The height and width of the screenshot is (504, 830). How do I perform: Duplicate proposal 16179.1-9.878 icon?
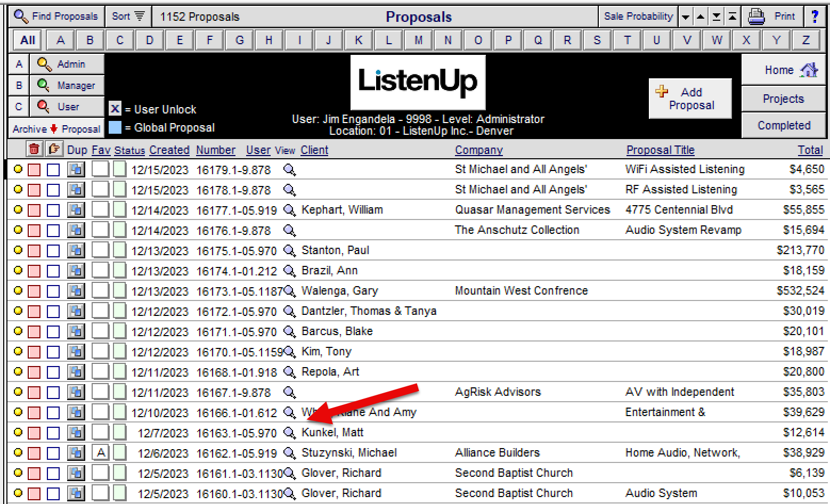point(76,170)
